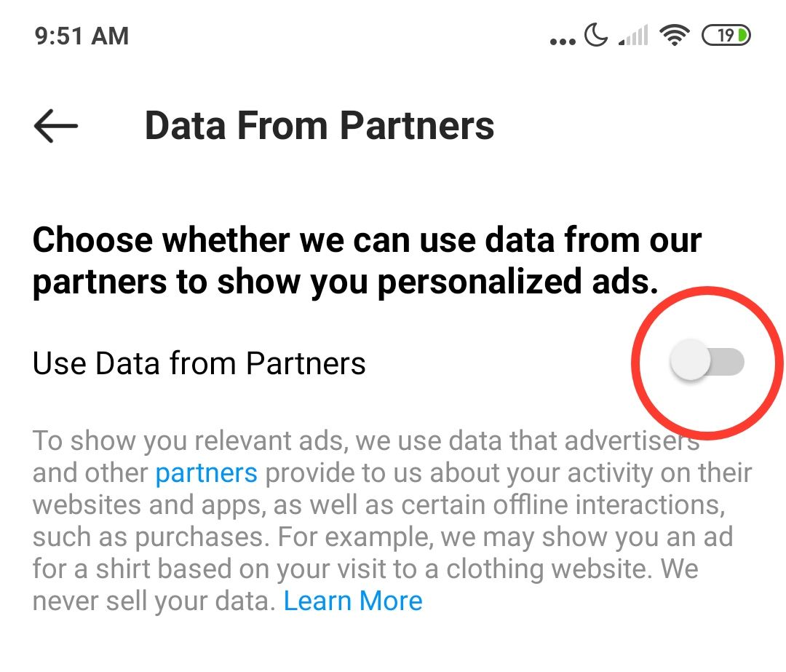Go back using the left arrow
Viewport: 786px width, 672px height.
pyautogui.click(x=55, y=125)
